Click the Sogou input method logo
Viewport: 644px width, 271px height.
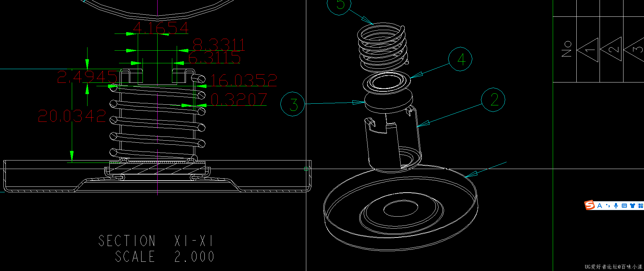pos(590,205)
